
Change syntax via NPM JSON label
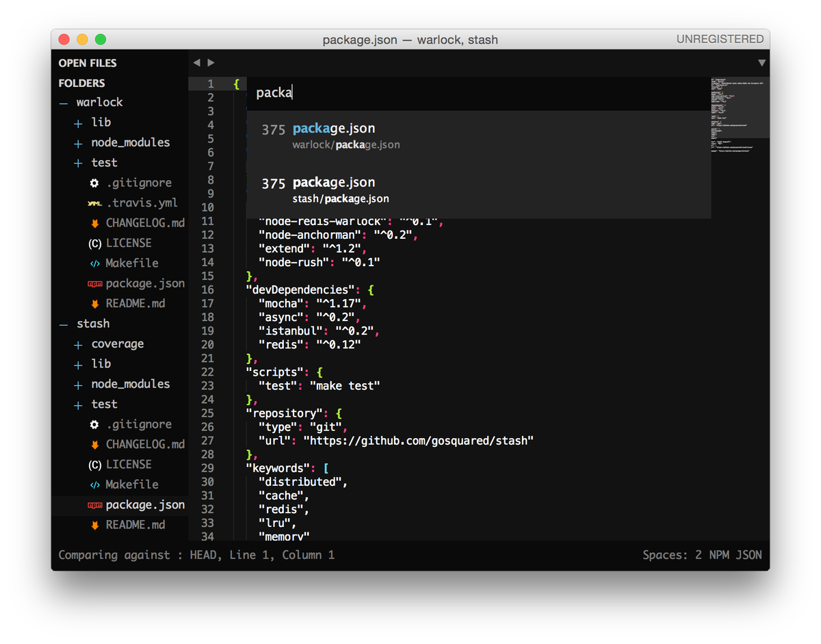tap(735, 555)
